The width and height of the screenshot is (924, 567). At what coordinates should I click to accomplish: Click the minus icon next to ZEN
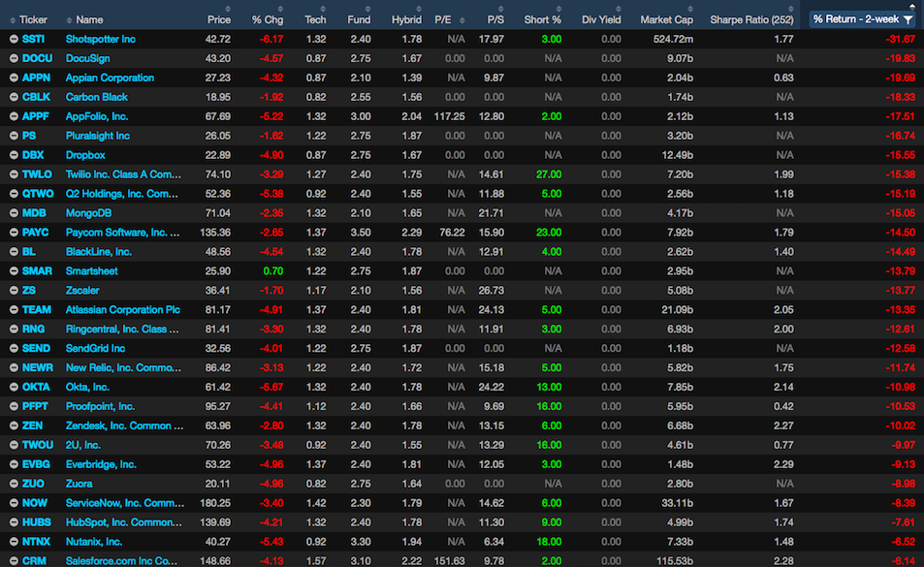14,425
